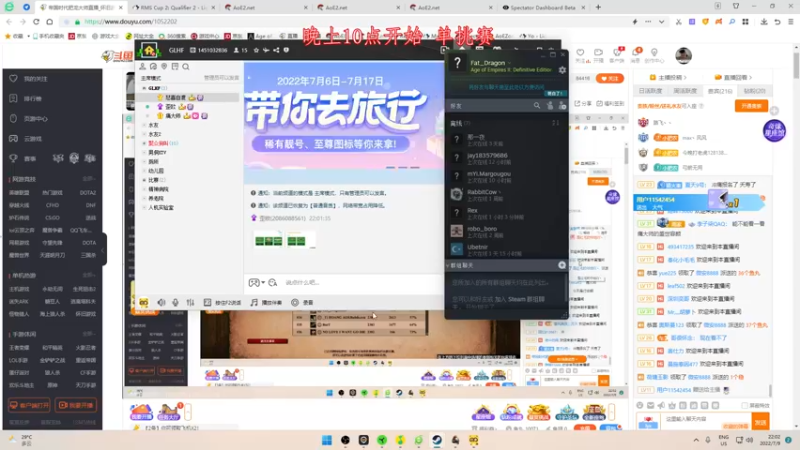Switch to the 日活跃度 tab
This screenshot has height=450, width=800.
click(650, 91)
